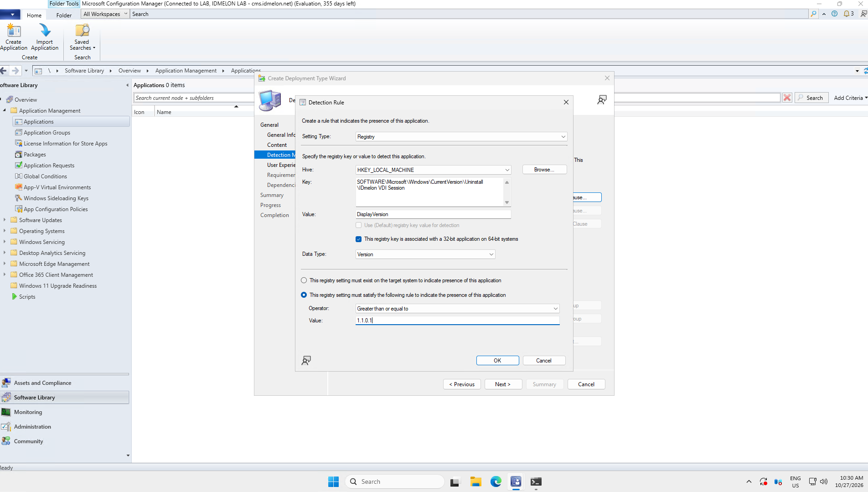The width and height of the screenshot is (868, 492).
Task: Click the Windows Start button on taskbar
Action: point(333,482)
